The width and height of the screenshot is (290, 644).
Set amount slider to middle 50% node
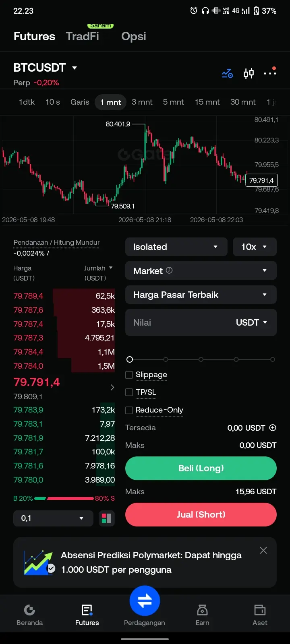tap(201, 359)
